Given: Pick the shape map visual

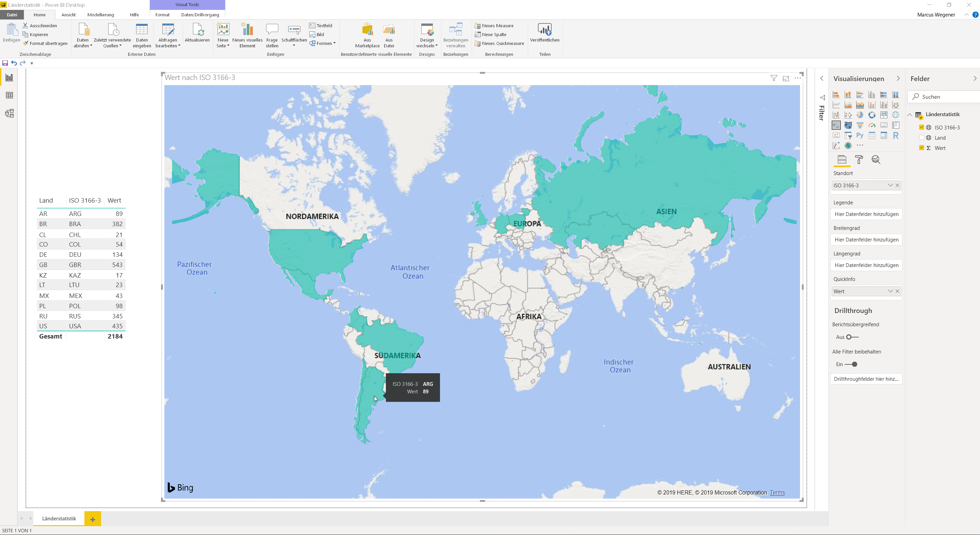Looking at the screenshot, I should coord(848,125).
